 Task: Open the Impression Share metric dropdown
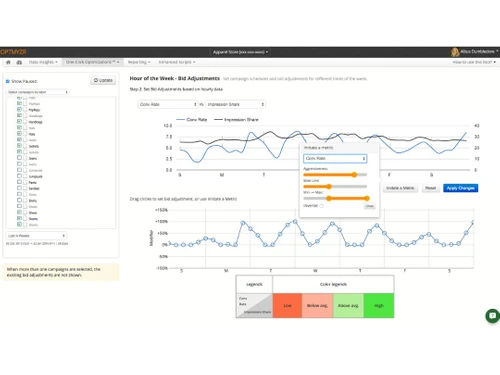(x=235, y=104)
